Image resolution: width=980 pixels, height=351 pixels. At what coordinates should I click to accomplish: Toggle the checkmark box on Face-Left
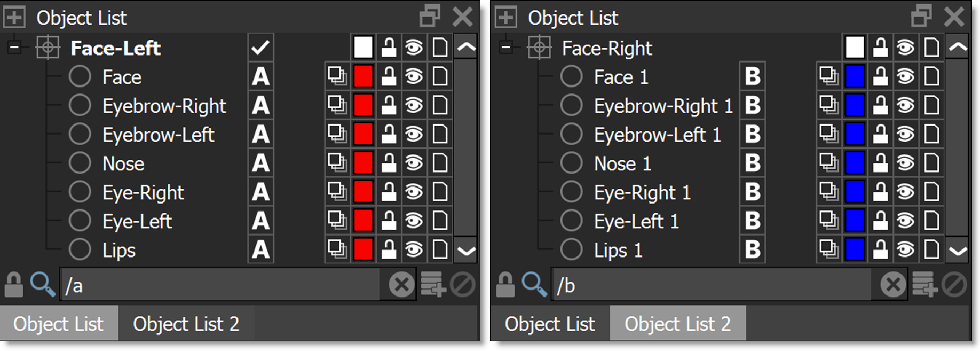260,48
